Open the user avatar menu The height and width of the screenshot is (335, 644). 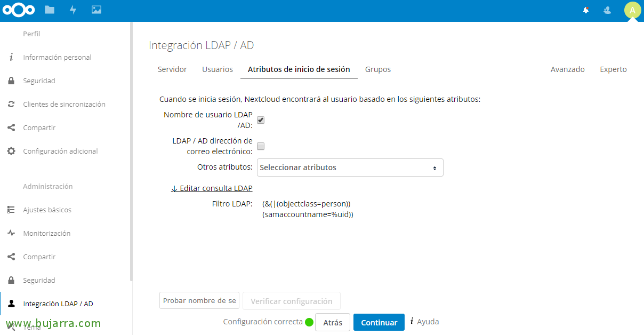pos(632,10)
